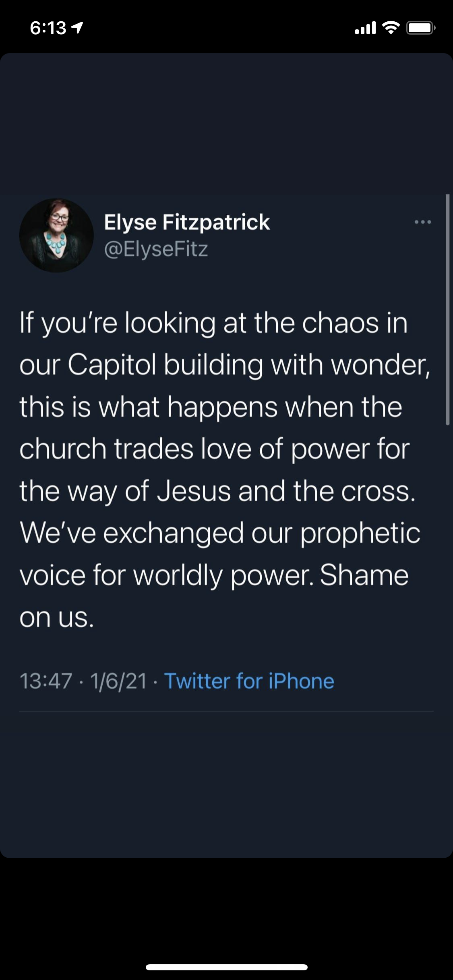Image resolution: width=453 pixels, height=980 pixels.
Task: Click the 1/6/21 tweet date
Action: 118,681
